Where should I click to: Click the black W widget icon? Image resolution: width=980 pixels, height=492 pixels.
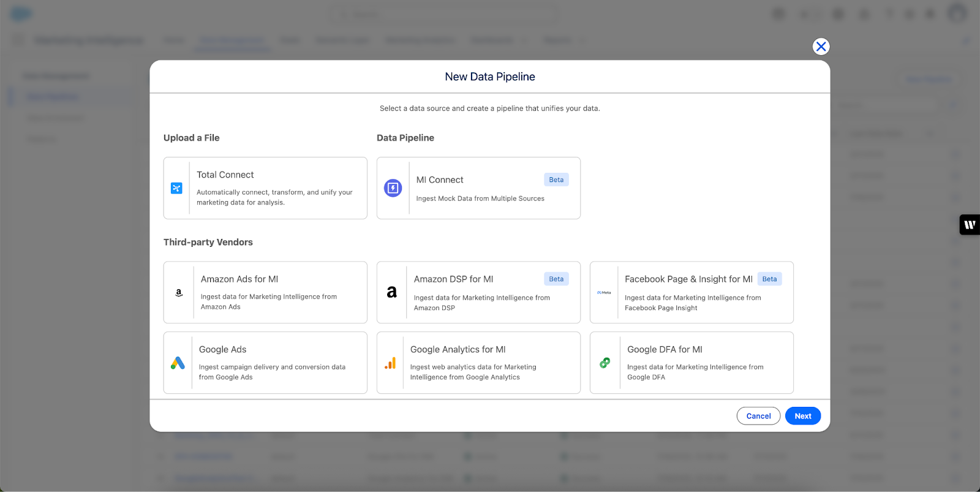coord(970,225)
